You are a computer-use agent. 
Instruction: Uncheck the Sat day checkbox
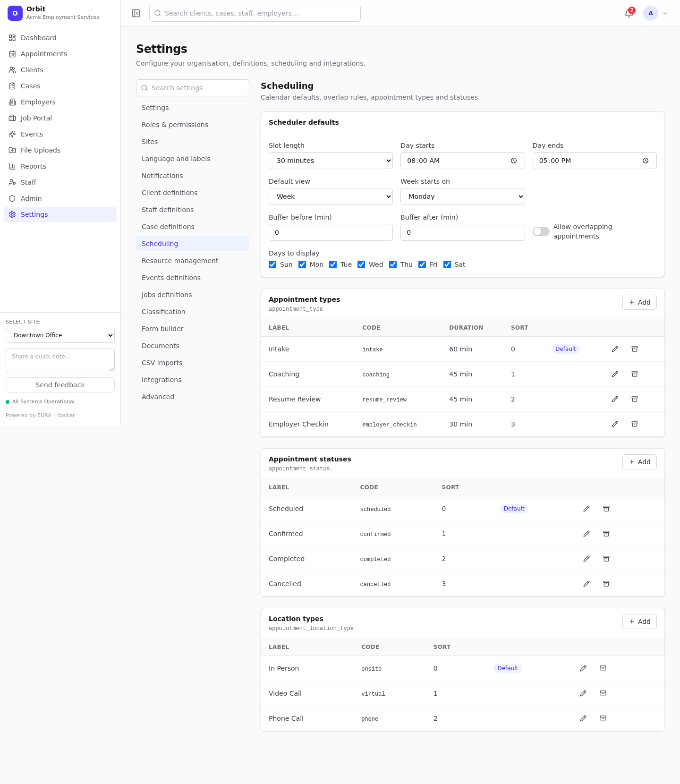447,264
